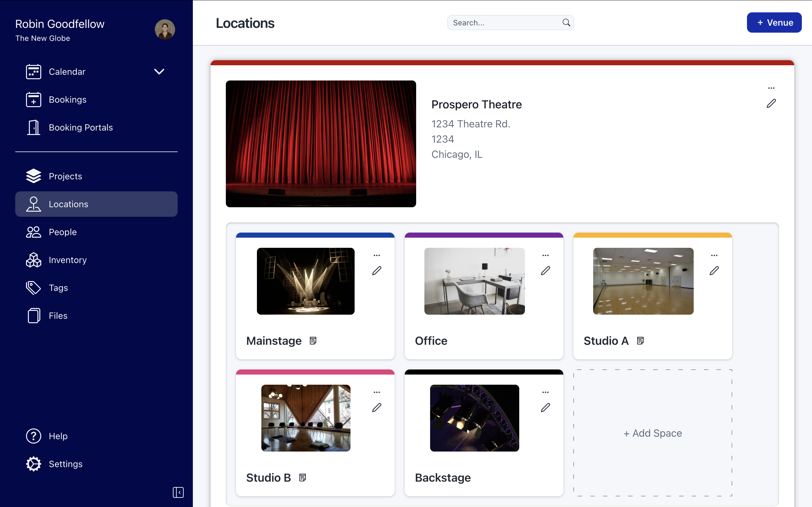This screenshot has height=507, width=812.
Task: Open the Inventory section
Action: pos(68,260)
